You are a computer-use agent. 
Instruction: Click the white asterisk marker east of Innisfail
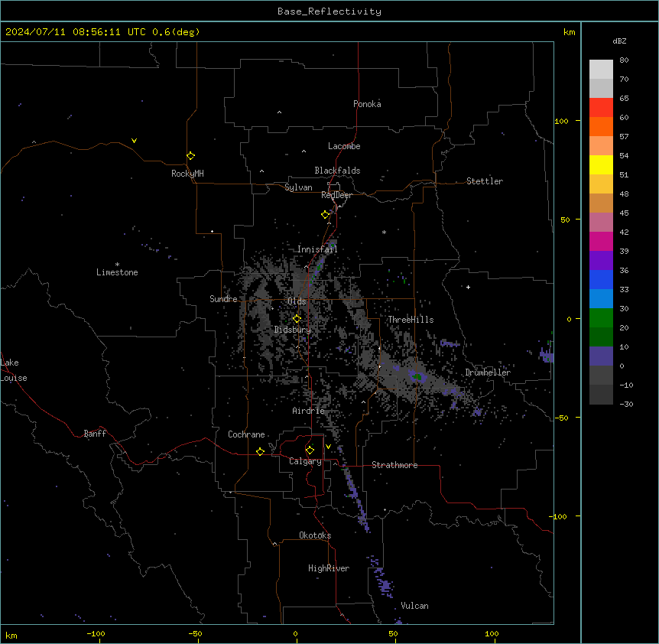(x=384, y=232)
